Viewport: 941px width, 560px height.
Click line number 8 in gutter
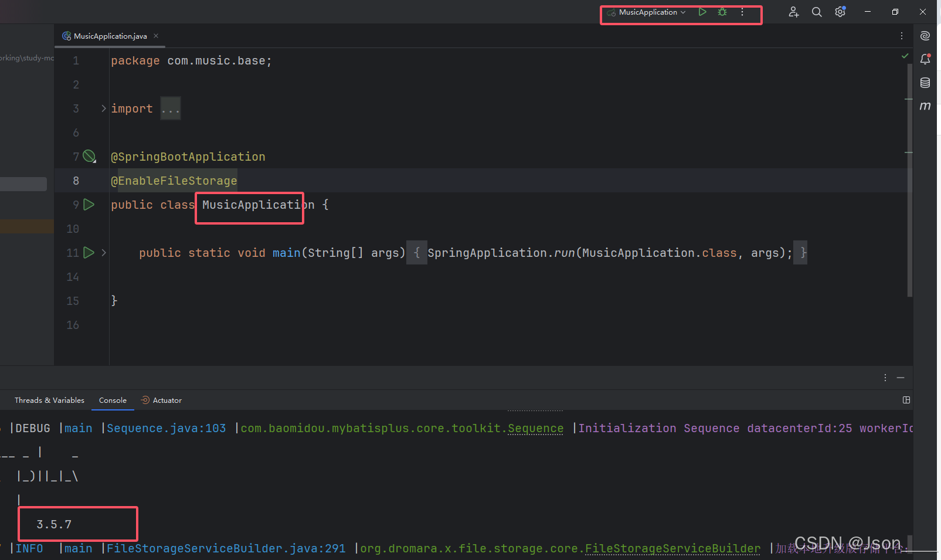[76, 181]
